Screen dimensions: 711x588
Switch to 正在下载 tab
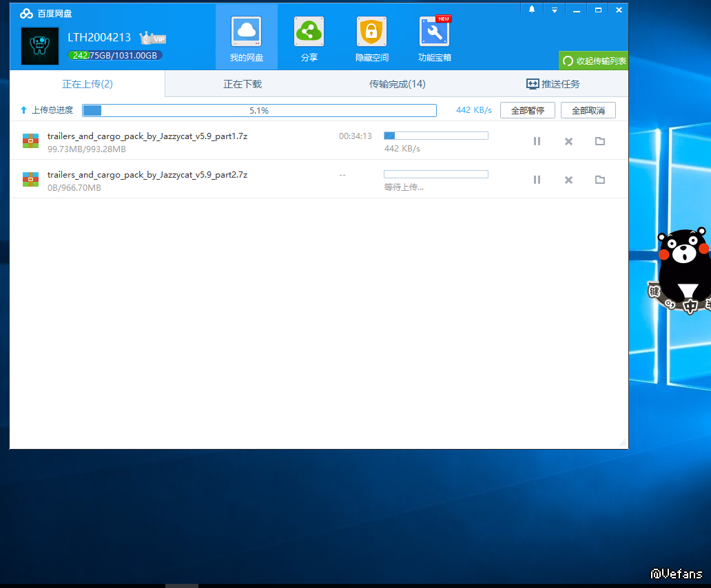pyautogui.click(x=243, y=84)
